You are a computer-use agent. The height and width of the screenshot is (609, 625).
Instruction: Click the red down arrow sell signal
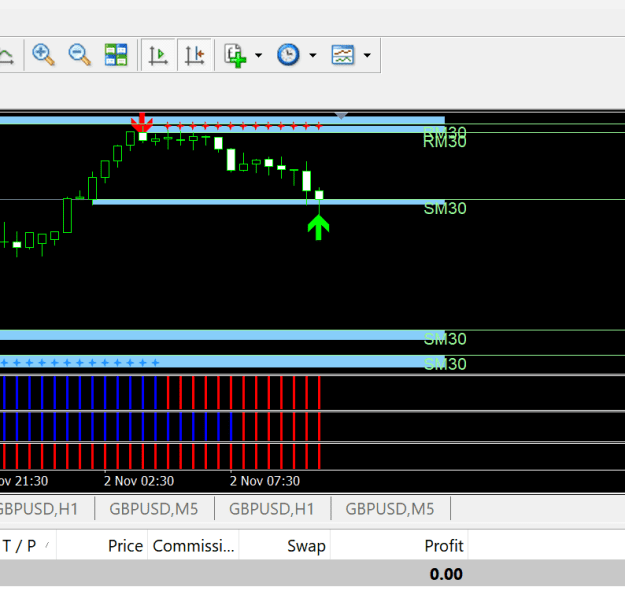[142, 122]
